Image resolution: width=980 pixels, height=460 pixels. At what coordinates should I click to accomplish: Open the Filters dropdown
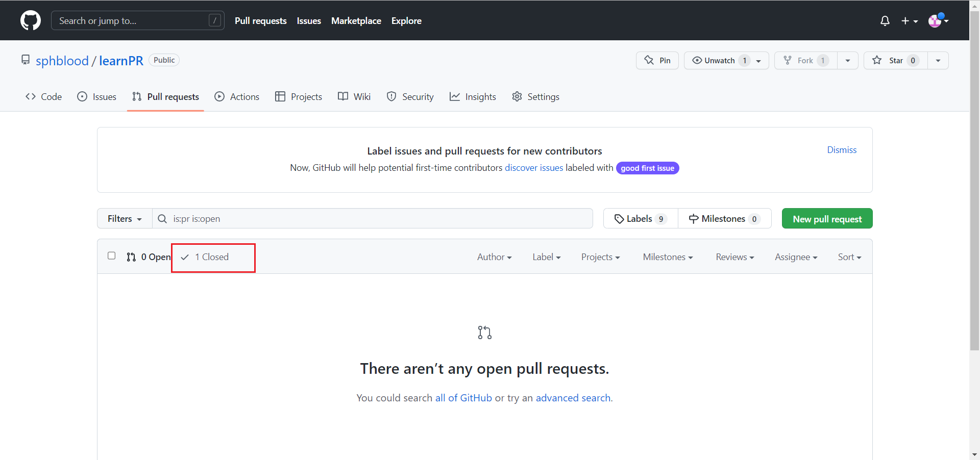pyautogui.click(x=125, y=218)
